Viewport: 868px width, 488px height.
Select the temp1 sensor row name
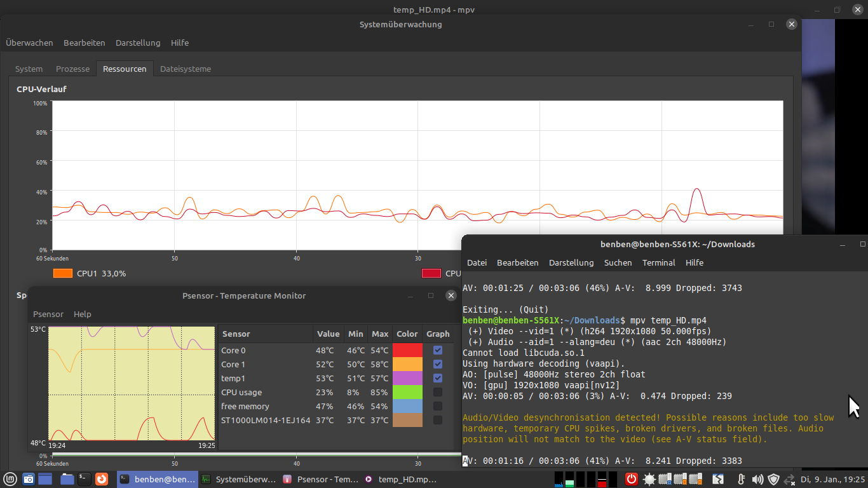pos(233,378)
